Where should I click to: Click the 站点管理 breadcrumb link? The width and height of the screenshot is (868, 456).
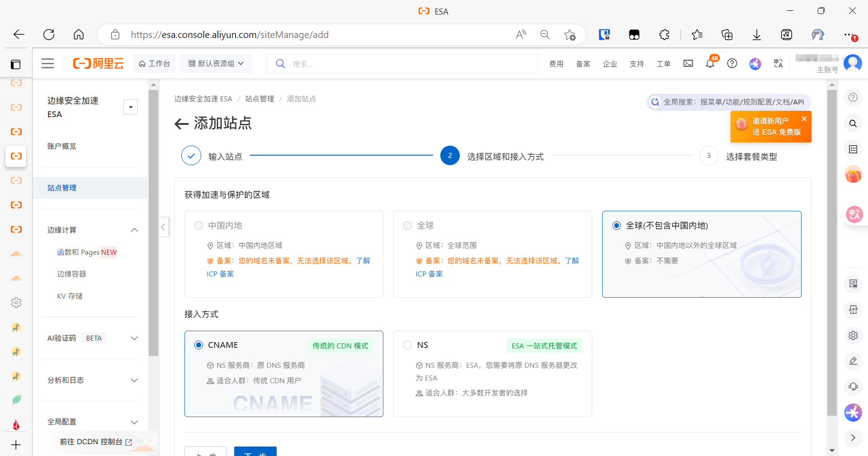[x=259, y=99]
